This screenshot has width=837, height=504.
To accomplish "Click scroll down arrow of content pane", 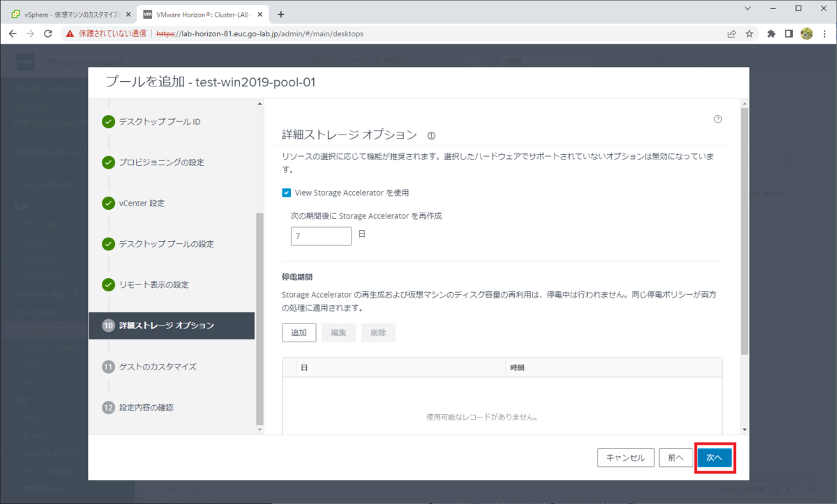I will [x=745, y=429].
